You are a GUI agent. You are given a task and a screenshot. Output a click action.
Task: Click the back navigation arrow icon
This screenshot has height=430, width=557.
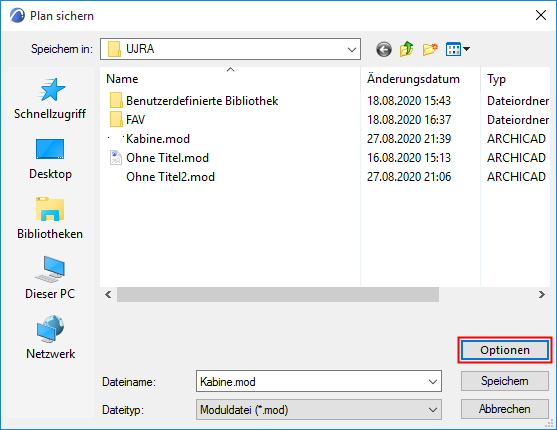click(384, 49)
